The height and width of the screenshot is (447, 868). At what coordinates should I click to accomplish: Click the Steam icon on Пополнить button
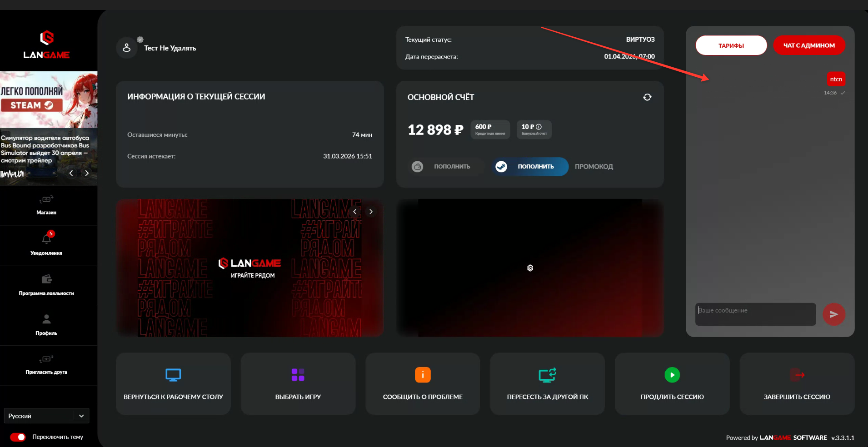click(501, 167)
